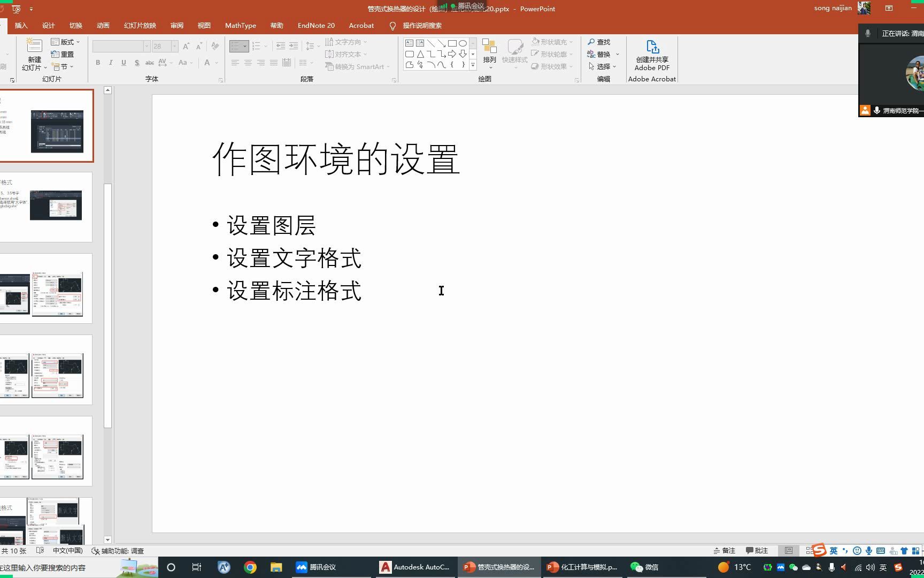Click the Increase Font Size icon
This screenshot has height=578, width=924.
pos(186,47)
